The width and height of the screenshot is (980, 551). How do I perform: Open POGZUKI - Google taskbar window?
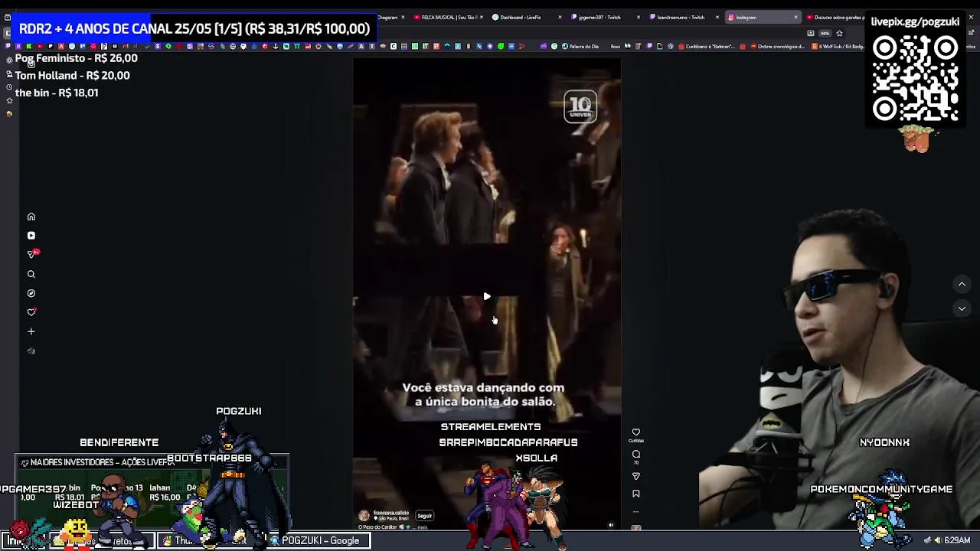click(x=320, y=540)
